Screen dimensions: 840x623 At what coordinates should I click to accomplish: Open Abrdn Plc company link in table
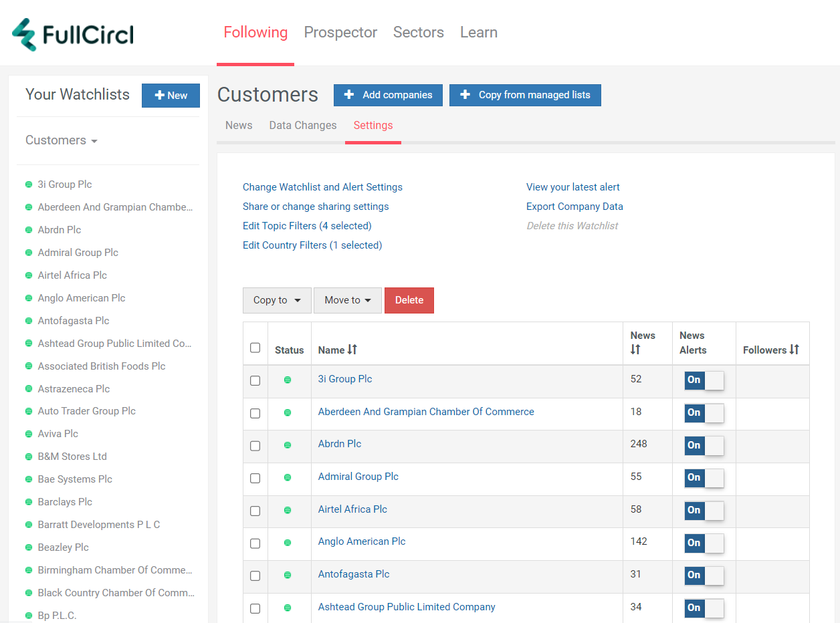pos(340,444)
